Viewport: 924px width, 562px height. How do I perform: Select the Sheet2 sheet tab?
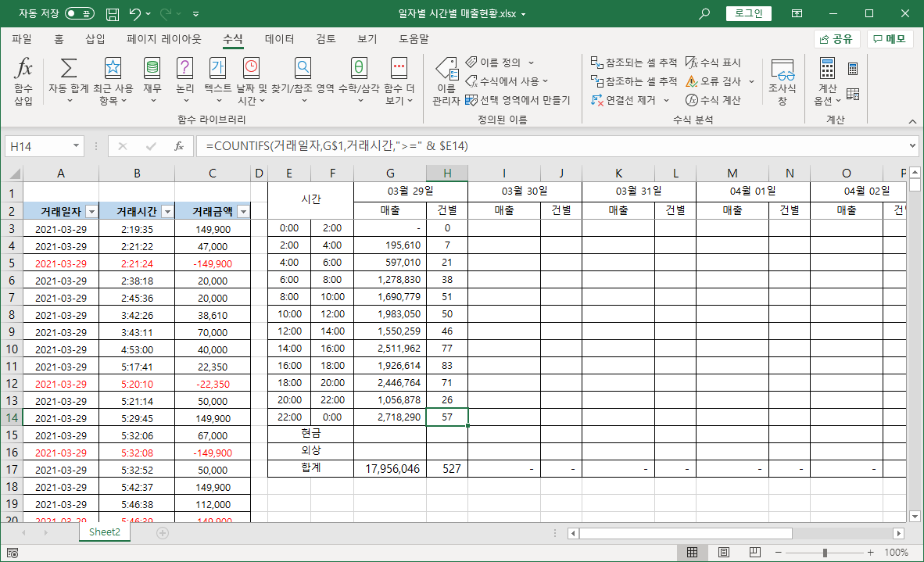[104, 532]
